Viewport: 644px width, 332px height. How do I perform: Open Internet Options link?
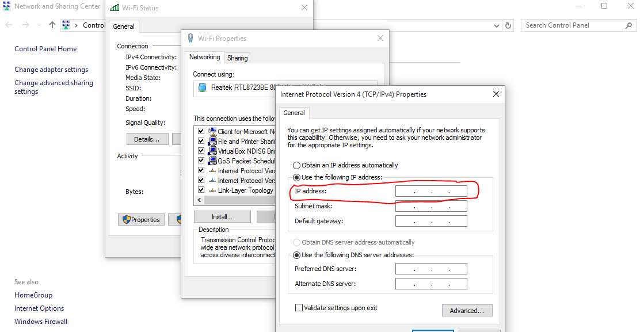(39, 308)
